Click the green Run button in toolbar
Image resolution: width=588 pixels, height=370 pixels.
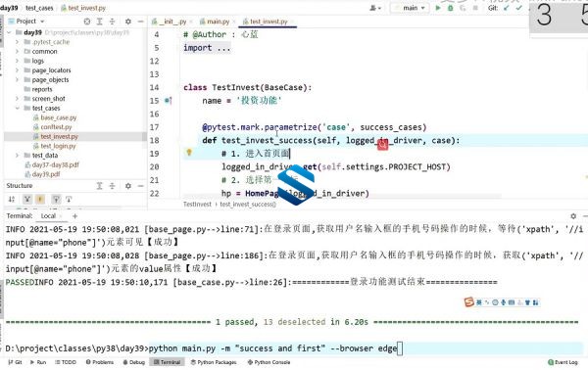(438, 8)
